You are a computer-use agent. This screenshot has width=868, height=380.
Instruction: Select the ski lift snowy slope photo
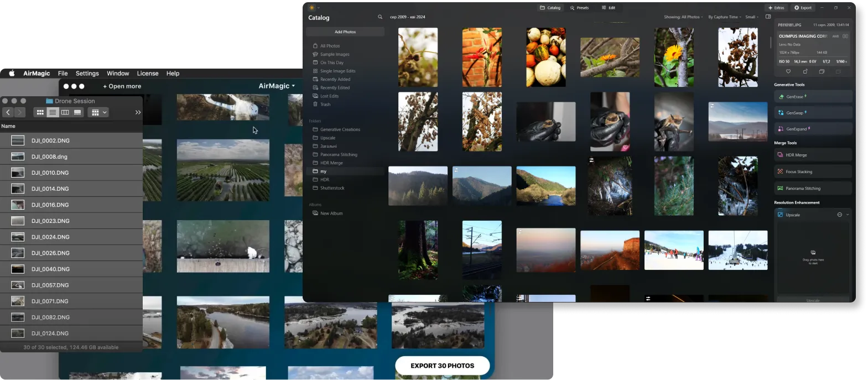point(738,250)
